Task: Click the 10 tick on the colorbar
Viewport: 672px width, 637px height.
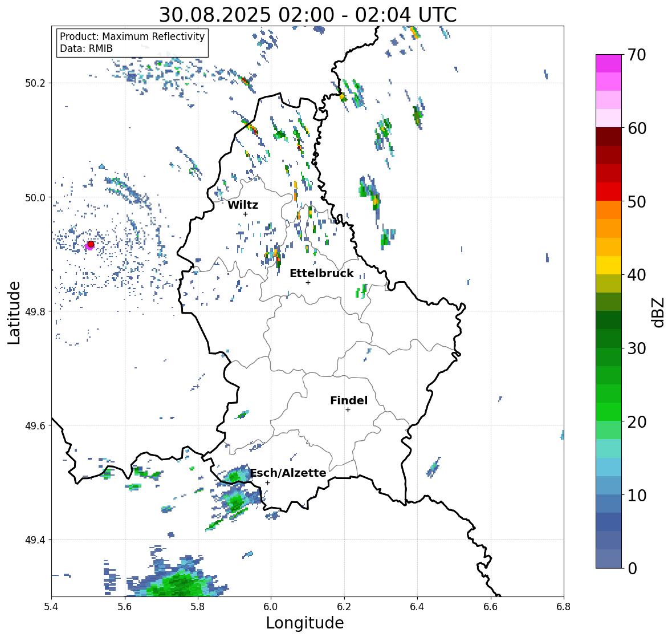Action: click(637, 495)
